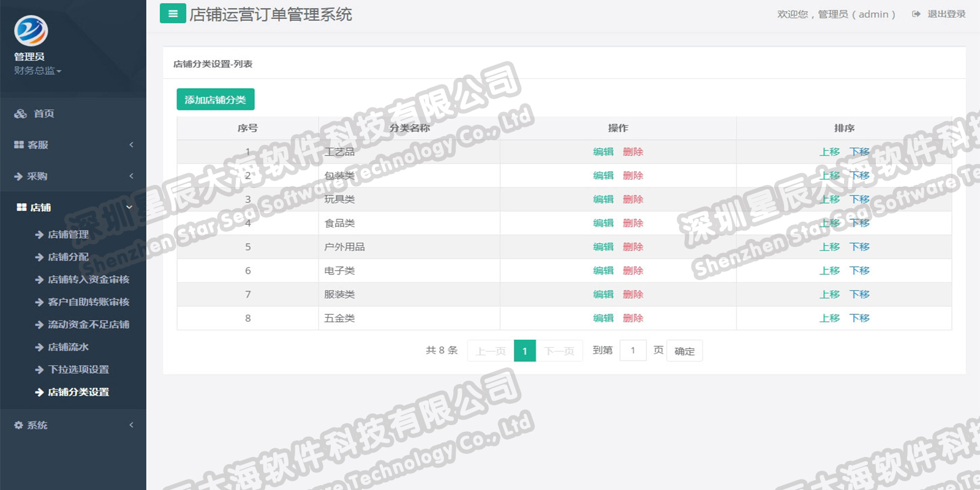Screen dimensions: 980x490
Task: Delete the 食品类 category
Action: [633, 223]
